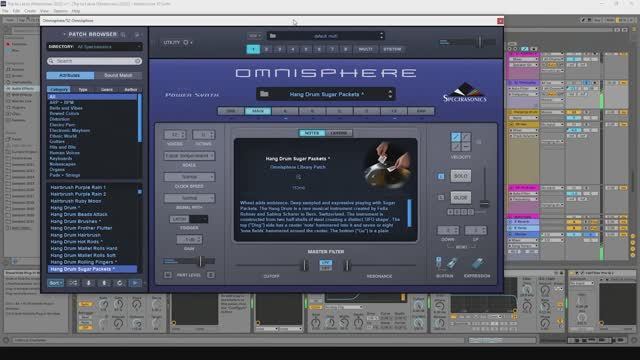The width and height of the screenshot is (640, 360).
Task: Click the patch photo of hands on hang drum
Action: (x=387, y=165)
